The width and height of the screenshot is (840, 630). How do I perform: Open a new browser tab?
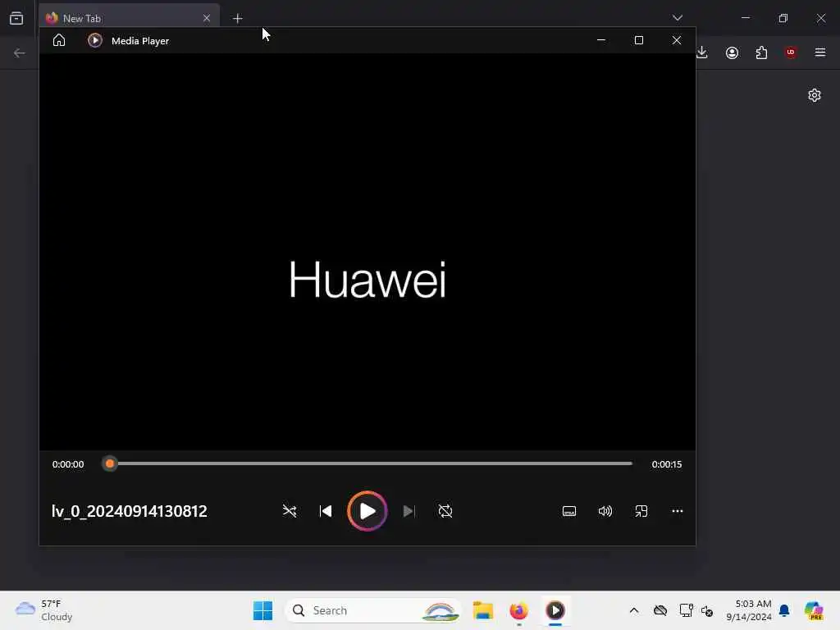(x=237, y=18)
